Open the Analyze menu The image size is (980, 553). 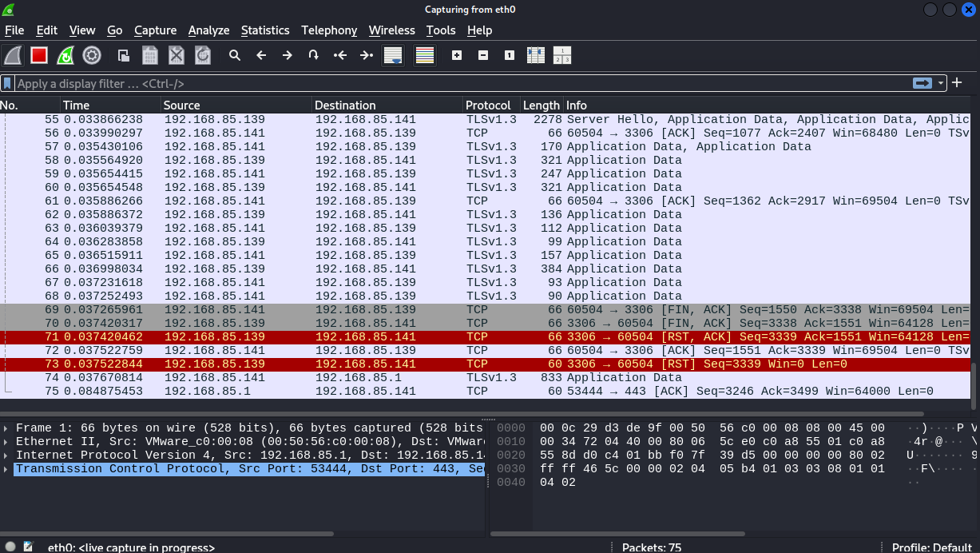[x=208, y=30]
